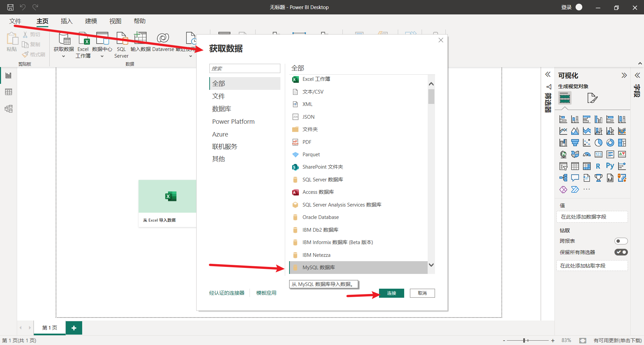Choose the treemap visual icon
This screenshot has width=644, height=345.
(622, 143)
